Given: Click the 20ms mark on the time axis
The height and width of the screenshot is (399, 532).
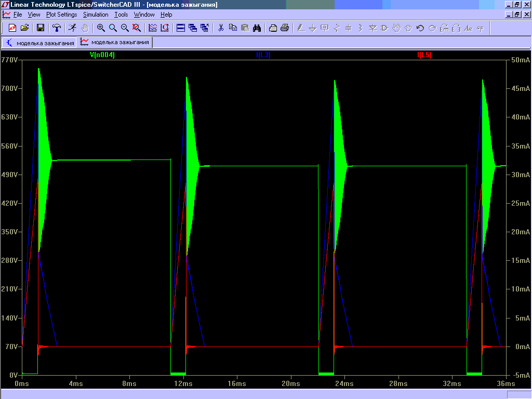Looking at the screenshot, I should click(x=290, y=383).
